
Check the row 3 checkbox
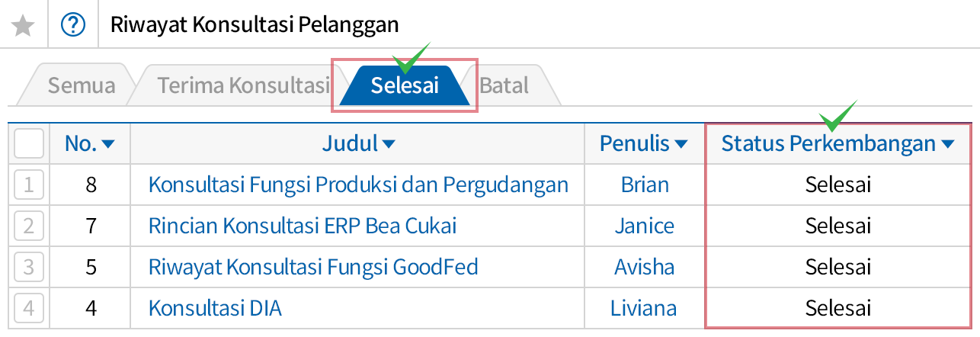pyautogui.click(x=29, y=268)
